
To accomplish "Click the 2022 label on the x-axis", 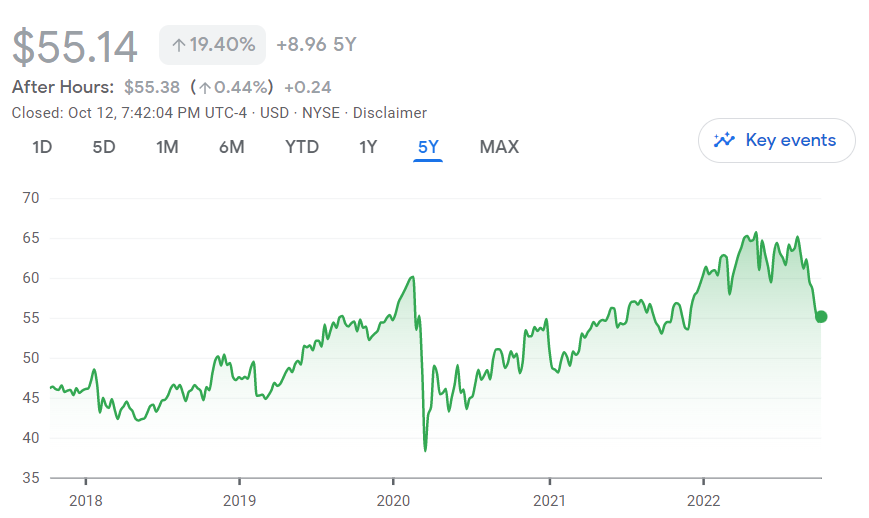I will click(703, 499).
